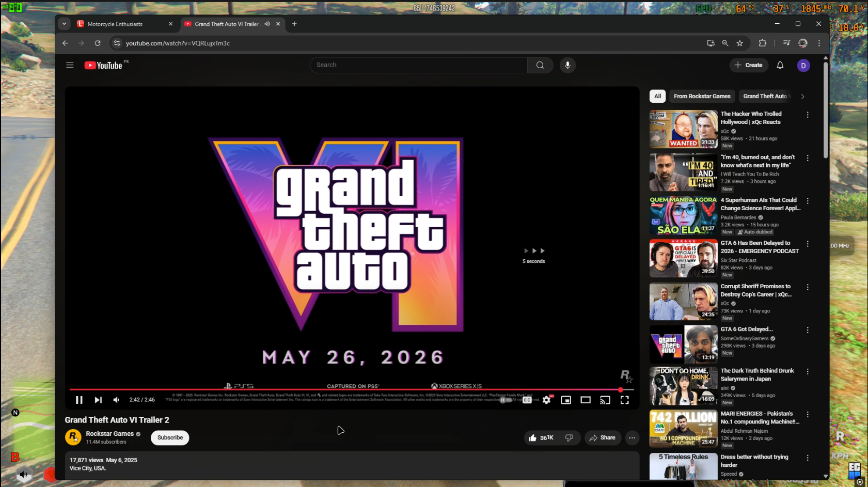
Task: Open options for GTA 6 Emergency Podcast video
Action: (x=808, y=244)
